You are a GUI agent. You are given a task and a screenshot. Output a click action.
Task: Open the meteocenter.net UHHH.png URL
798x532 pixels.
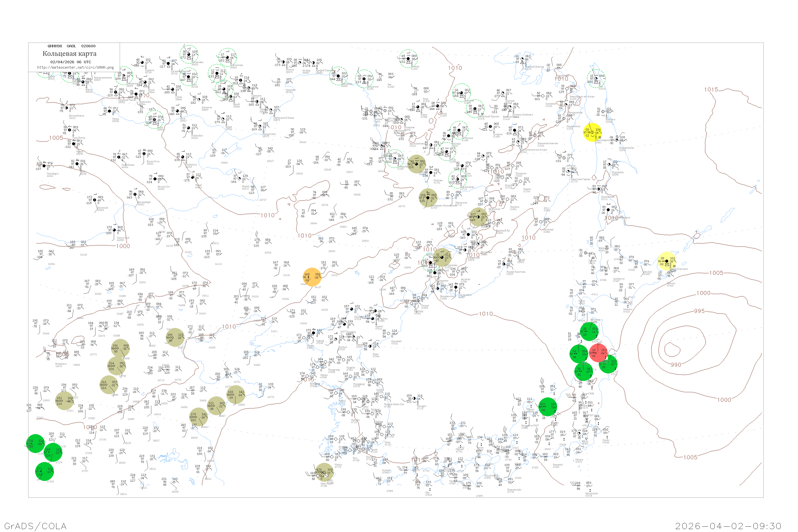coord(75,68)
